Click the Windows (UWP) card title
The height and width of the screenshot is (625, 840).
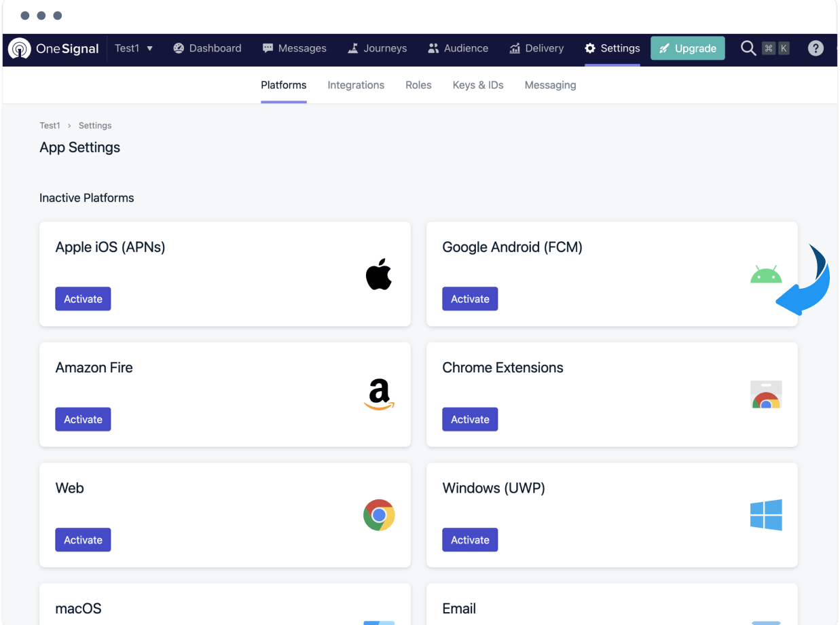tap(494, 488)
